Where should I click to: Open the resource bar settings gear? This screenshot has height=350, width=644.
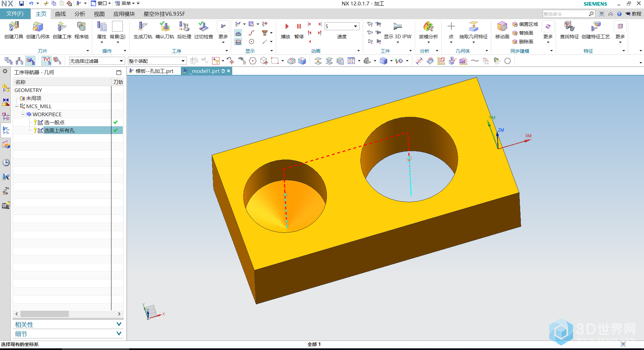pyautogui.click(x=5, y=71)
